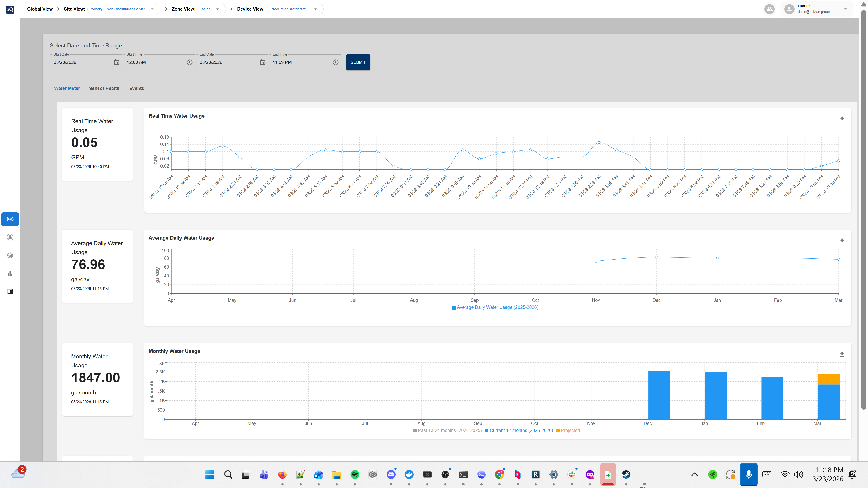Open the person tracking sidebar icon

tap(10, 237)
